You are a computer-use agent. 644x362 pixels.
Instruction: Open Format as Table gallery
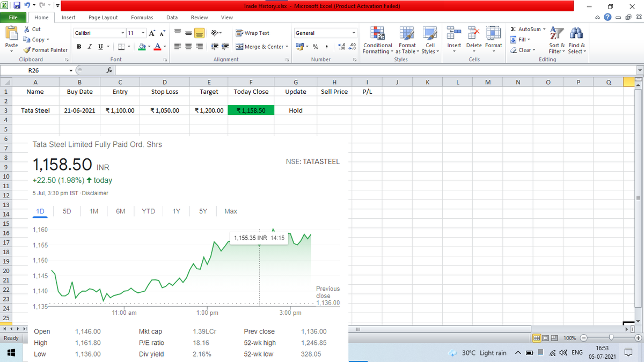(407, 40)
